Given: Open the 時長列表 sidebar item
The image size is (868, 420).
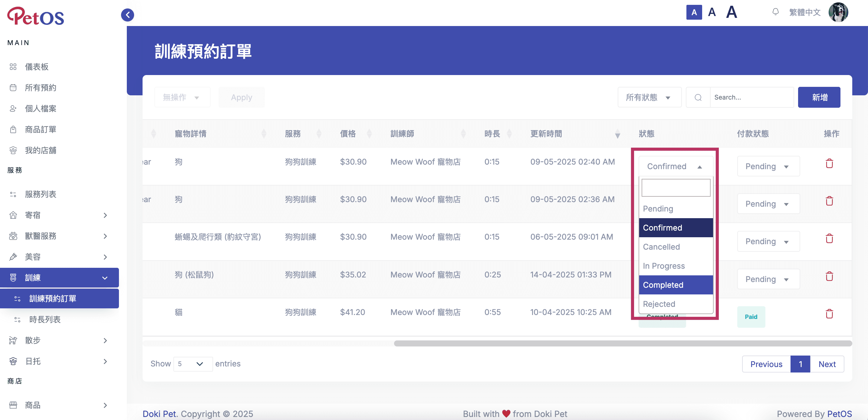Looking at the screenshot, I should pos(45,320).
